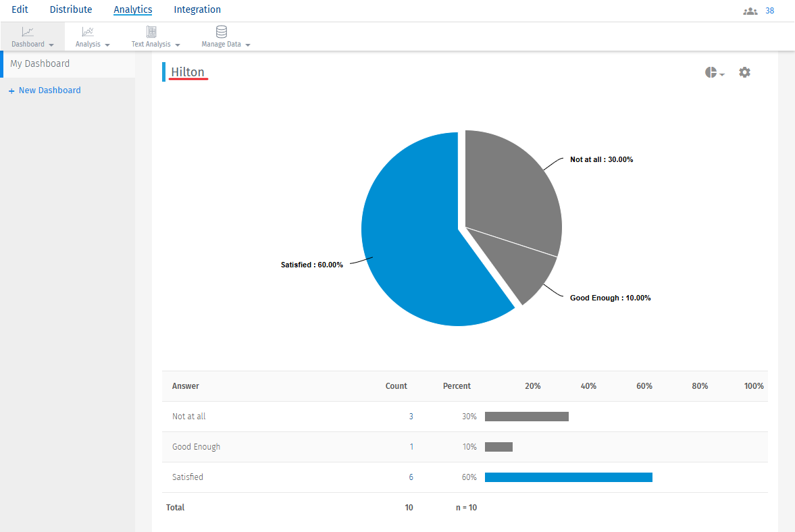Click the New Dashboard link
Screen dimensions: 795x532
[x=44, y=90]
